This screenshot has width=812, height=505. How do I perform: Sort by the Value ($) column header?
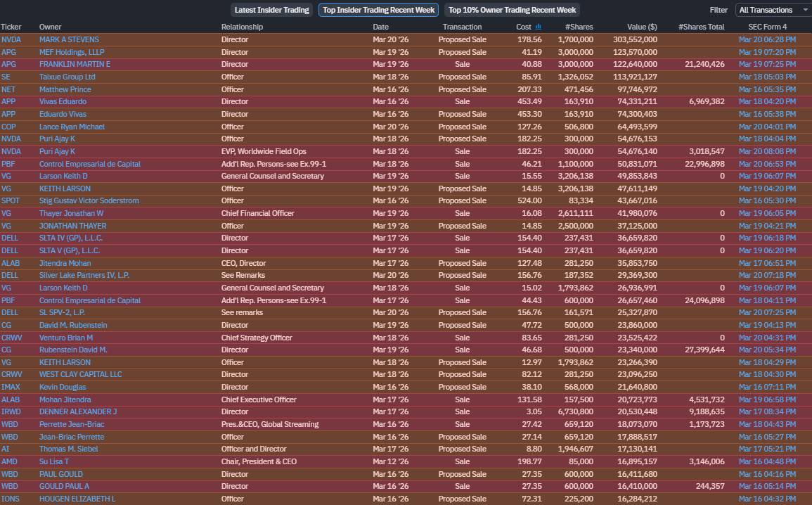[x=642, y=27]
